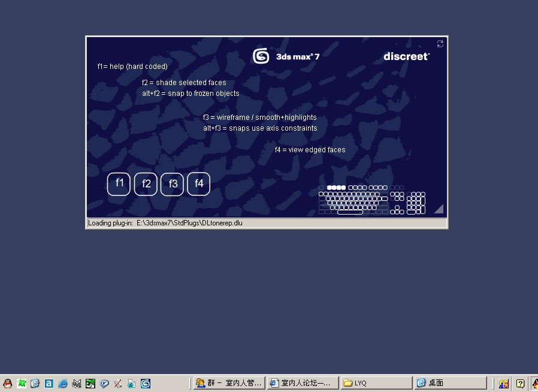Click the 'Loading plug-in' status bar text
This screenshot has height=392, width=538.
click(x=165, y=223)
